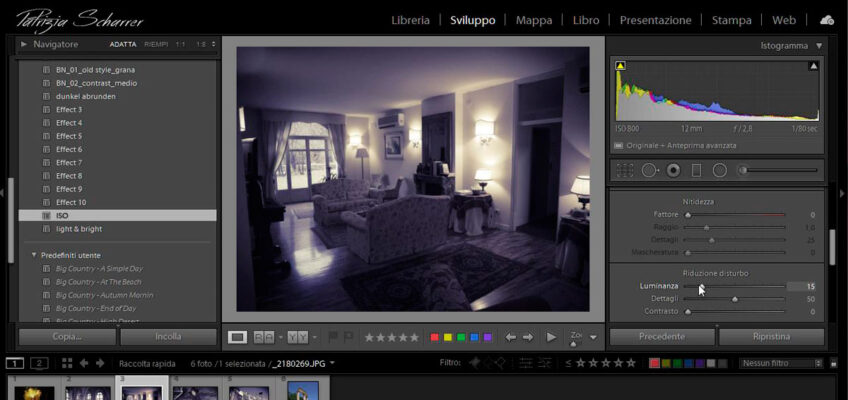Toggle highlight clipping indicator in histogram
Image resolution: width=848 pixels, height=400 pixels.
pyautogui.click(x=813, y=66)
